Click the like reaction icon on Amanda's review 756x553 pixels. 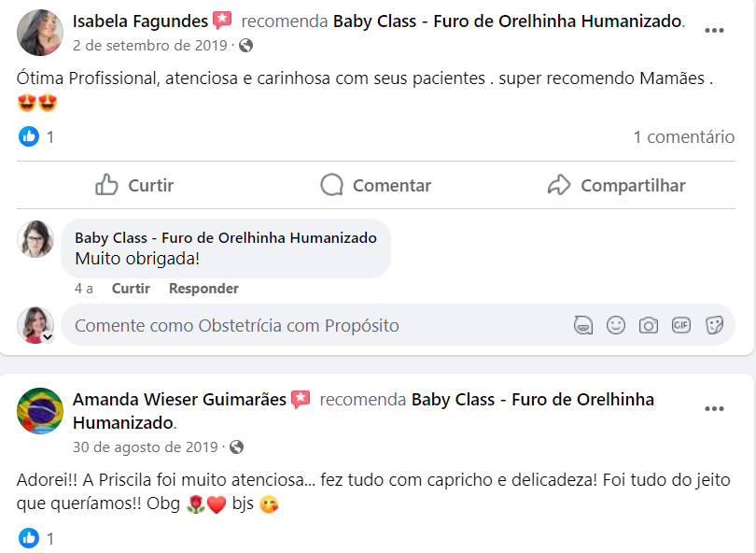(29, 538)
